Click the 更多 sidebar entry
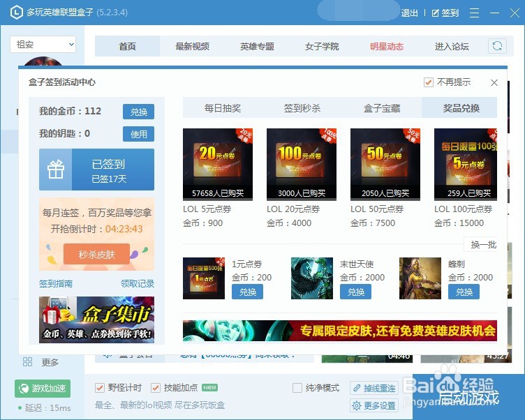525x420 pixels. pyautogui.click(x=41, y=362)
